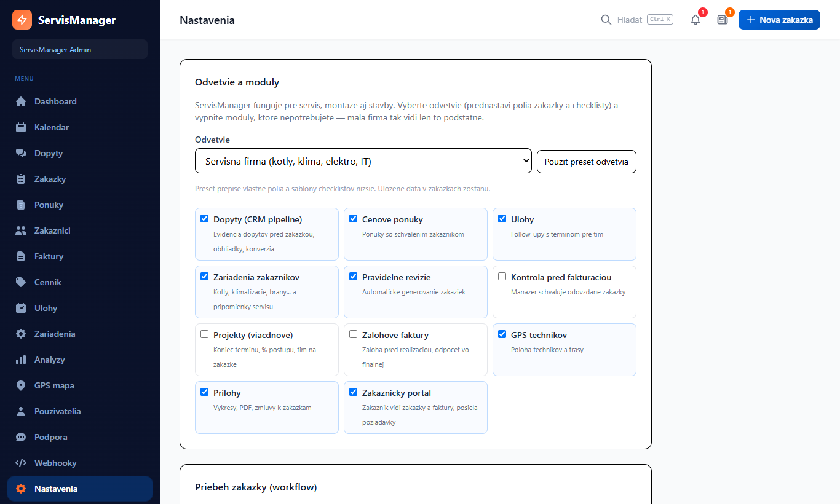Image resolution: width=840 pixels, height=504 pixels.
Task: Enable Kontrola pred fakturaciou checkbox
Action: [x=502, y=276]
